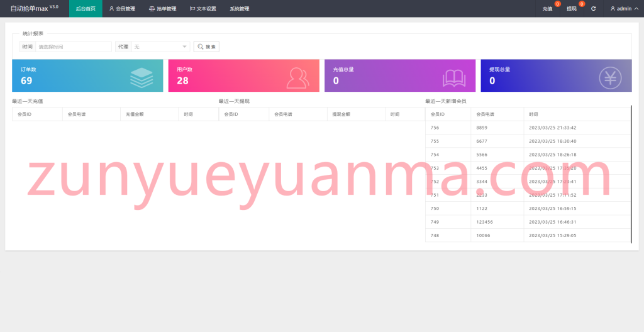Image resolution: width=644 pixels, height=332 pixels.
Task: Click timestamp 2023/03/25 18:30:40
Action: pyautogui.click(x=552, y=141)
